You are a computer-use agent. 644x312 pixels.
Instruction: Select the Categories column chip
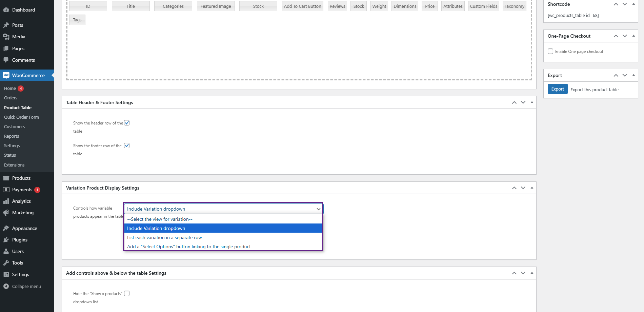[173, 6]
